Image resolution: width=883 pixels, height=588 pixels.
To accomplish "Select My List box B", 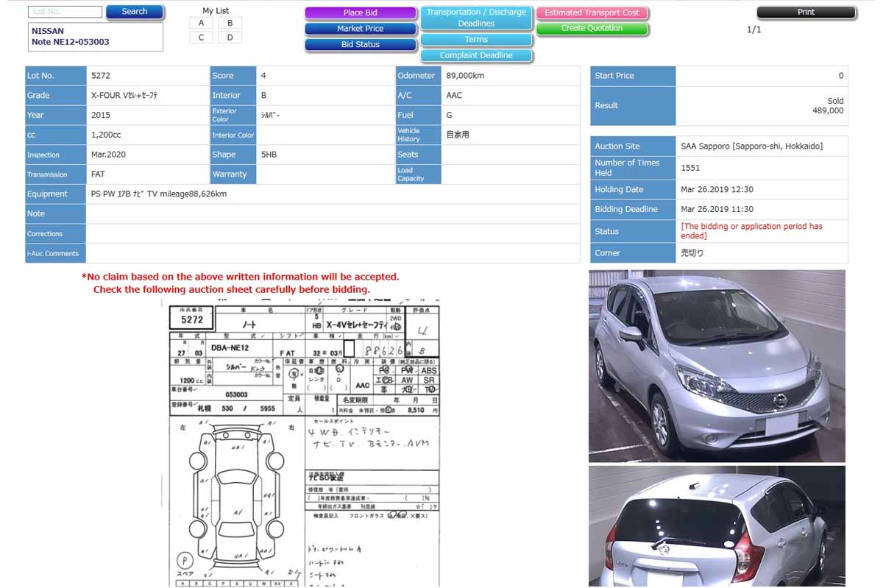I will click(x=230, y=23).
